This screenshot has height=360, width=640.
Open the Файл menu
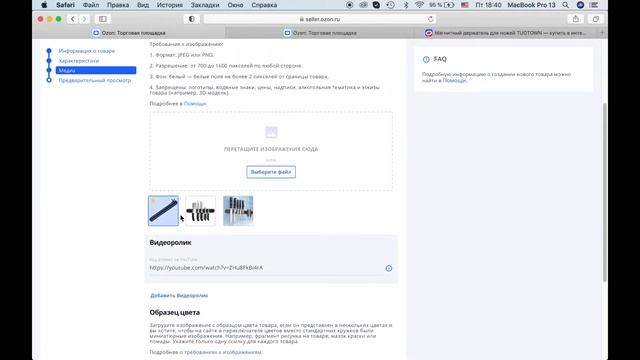[91, 5]
